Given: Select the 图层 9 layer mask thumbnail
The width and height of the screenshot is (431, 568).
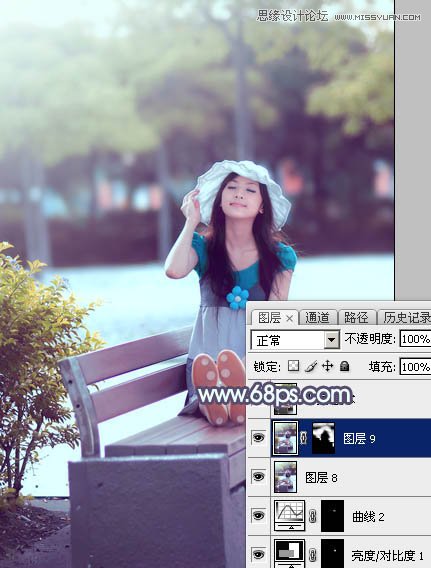Looking at the screenshot, I should click(323, 438).
